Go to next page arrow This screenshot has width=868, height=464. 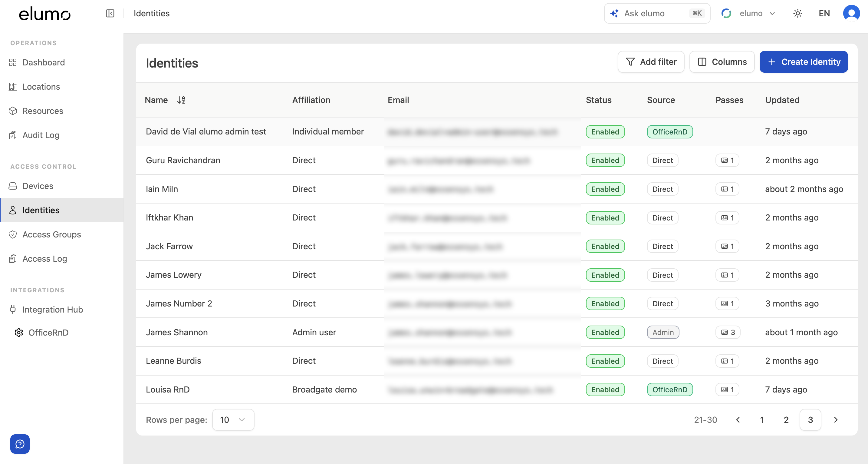pos(836,420)
